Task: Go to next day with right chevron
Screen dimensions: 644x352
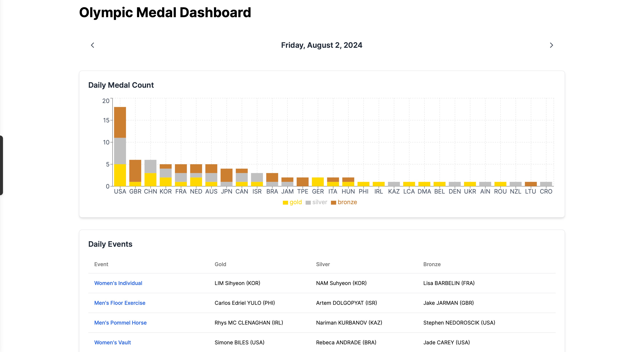Action: [551, 45]
